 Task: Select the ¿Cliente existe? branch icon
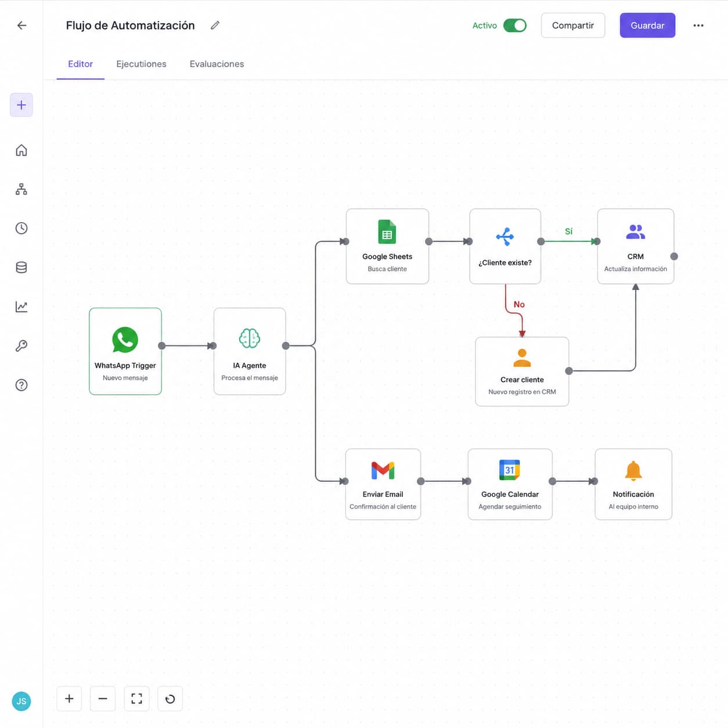[505, 237]
